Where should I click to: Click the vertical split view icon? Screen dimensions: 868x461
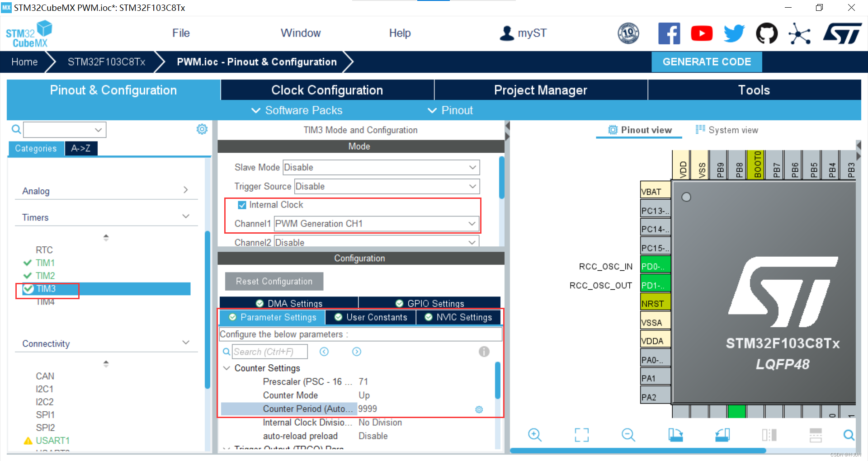tap(769, 435)
